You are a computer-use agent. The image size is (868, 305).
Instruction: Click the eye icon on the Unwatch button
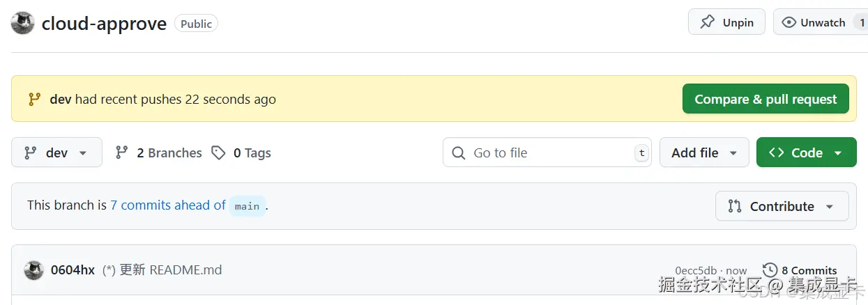coord(789,22)
